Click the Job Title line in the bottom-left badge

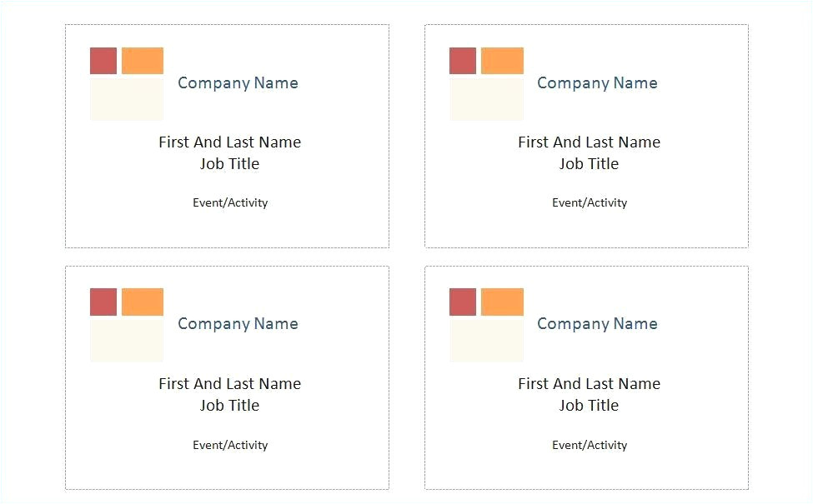tap(229, 405)
